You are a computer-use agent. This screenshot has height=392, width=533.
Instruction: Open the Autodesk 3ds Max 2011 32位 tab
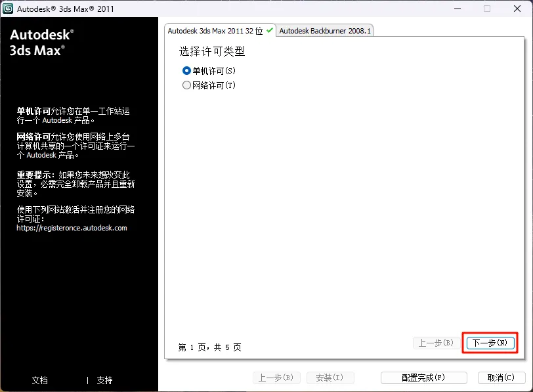point(220,31)
